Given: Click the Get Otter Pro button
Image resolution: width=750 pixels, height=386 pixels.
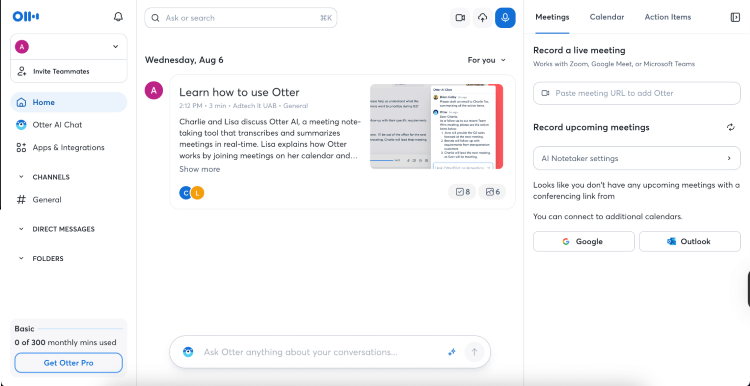Looking at the screenshot, I should pyautogui.click(x=68, y=363).
